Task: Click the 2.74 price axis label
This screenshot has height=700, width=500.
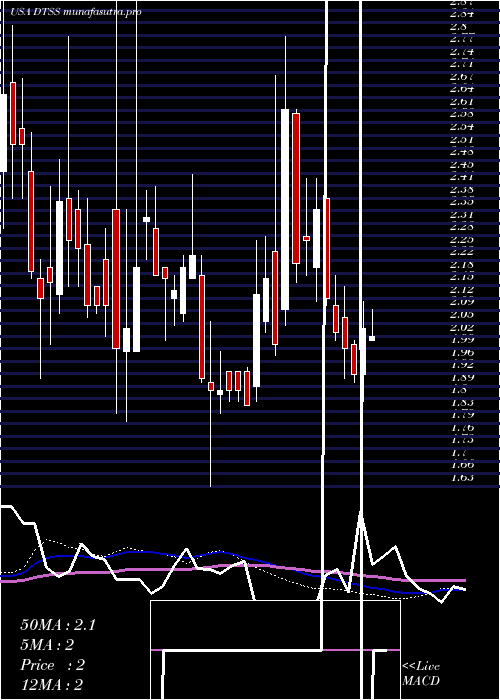Action: (462, 52)
